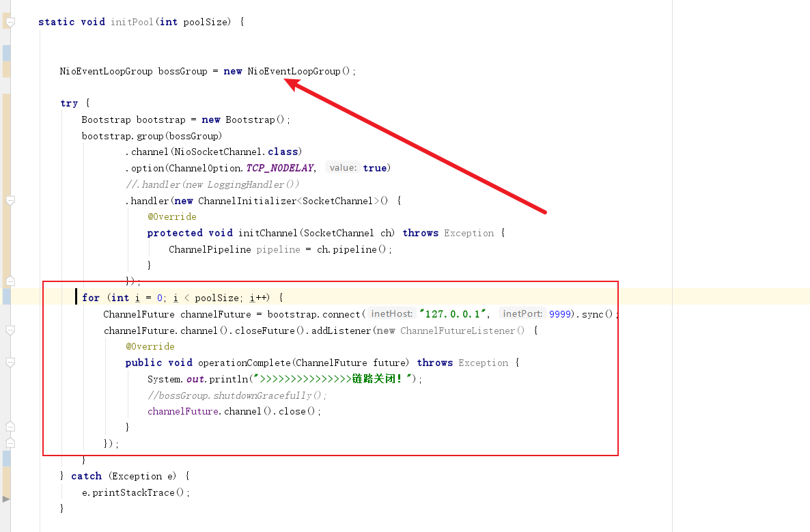Click the gray arrow gutter marker at bottom
This screenshot has height=532, width=810.
pos(6,499)
